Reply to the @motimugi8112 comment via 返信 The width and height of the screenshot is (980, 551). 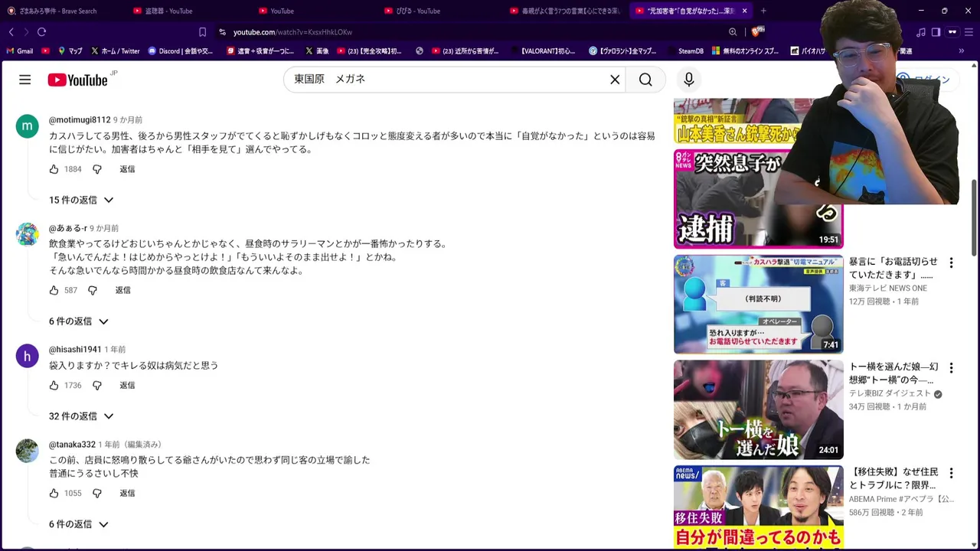click(x=127, y=169)
